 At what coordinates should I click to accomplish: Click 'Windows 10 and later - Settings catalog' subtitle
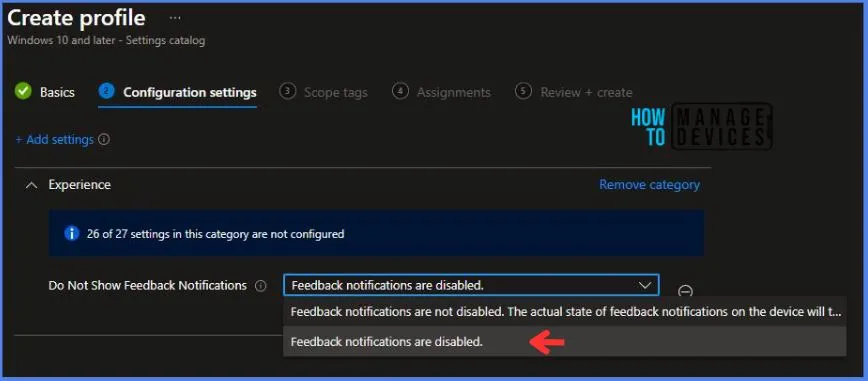(106, 40)
